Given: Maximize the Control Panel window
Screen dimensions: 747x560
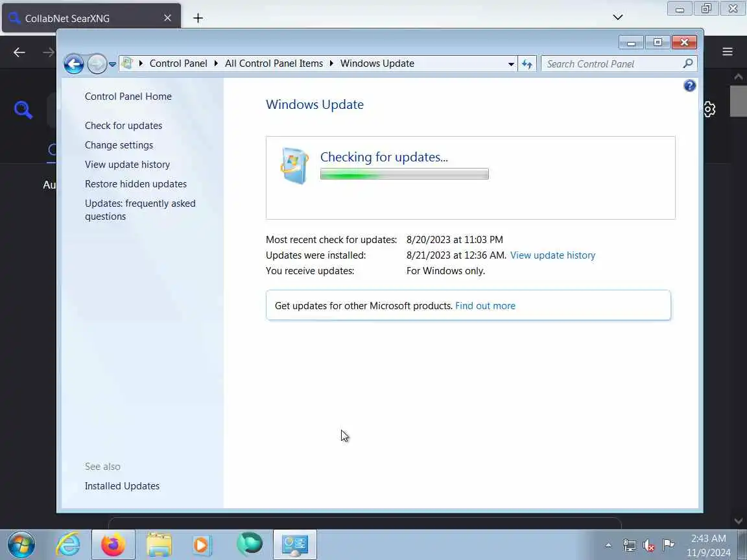Looking at the screenshot, I should tap(658, 42).
